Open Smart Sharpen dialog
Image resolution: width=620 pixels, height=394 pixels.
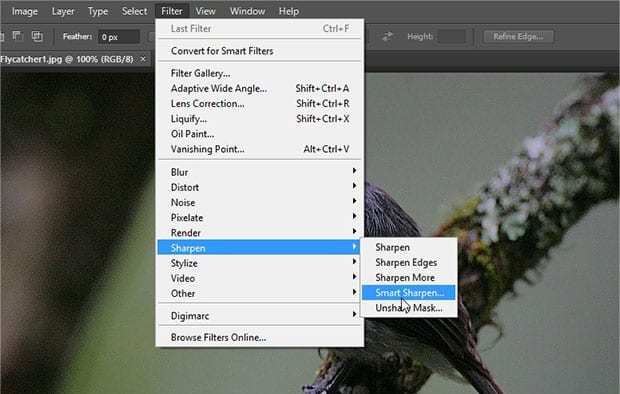tap(409, 293)
